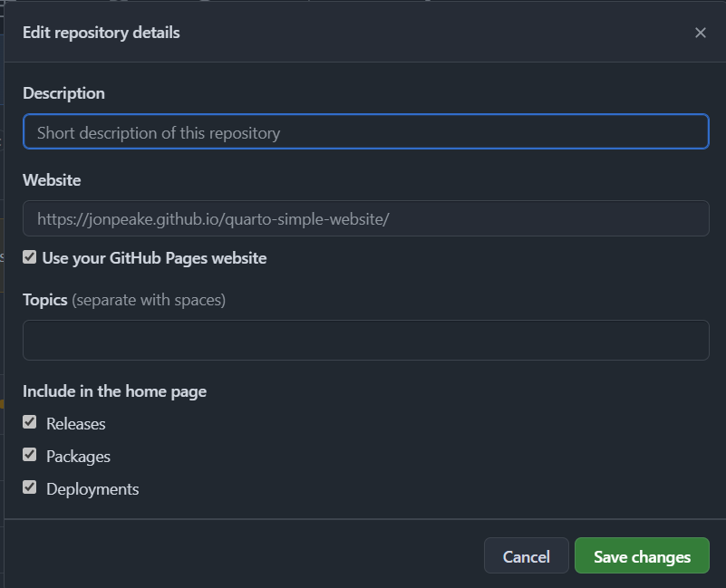Click into the Topics input box
Screen dimensions: 726x588
click(x=366, y=341)
